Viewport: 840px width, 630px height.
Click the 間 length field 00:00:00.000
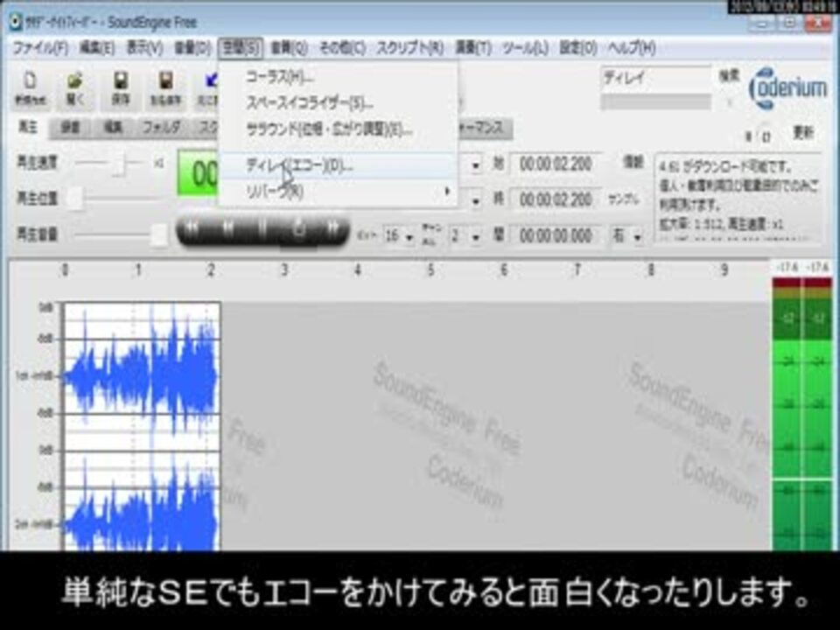[555, 235]
